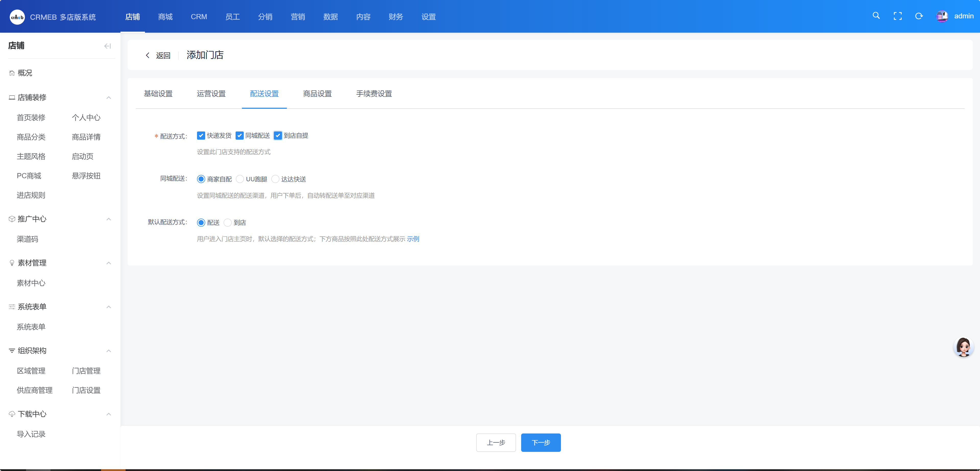Click the refresh icon in header

(919, 16)
